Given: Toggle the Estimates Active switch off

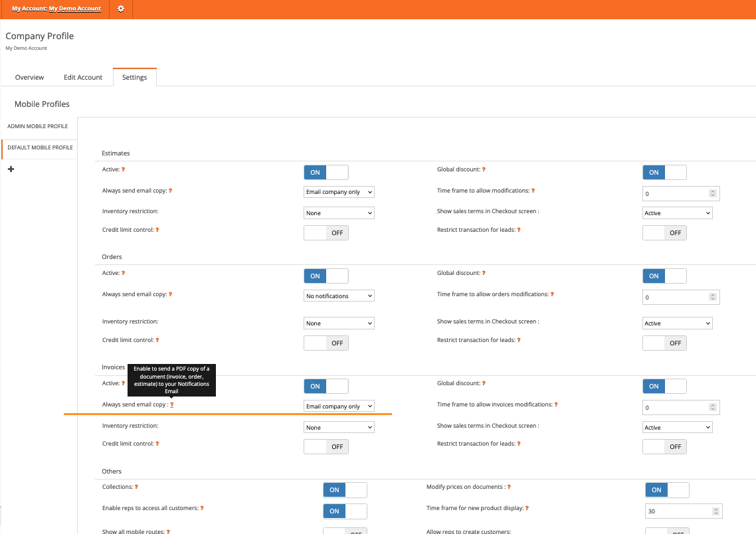Looking at the screenshot, I should 326,173.
